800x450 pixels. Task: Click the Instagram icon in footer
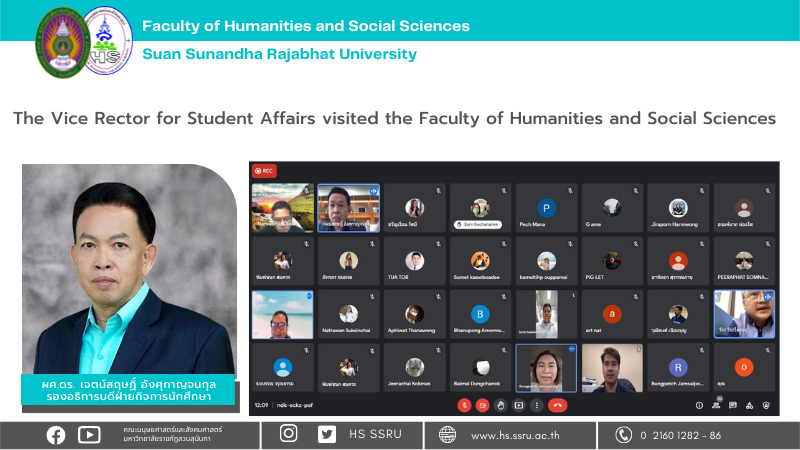(289, 434)
